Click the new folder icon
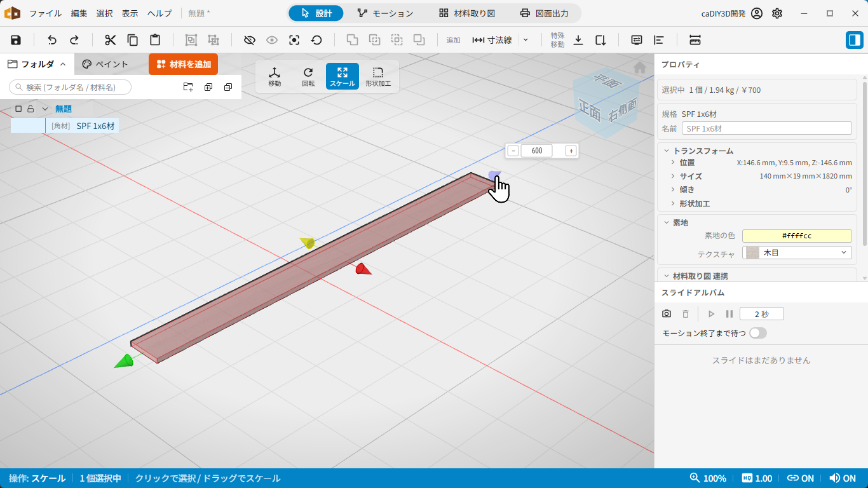 188,87
